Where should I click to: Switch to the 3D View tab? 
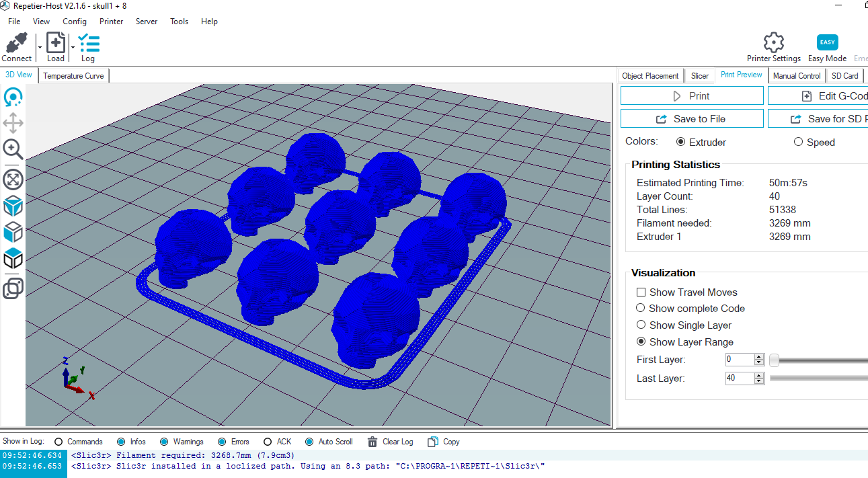[19, 75]
